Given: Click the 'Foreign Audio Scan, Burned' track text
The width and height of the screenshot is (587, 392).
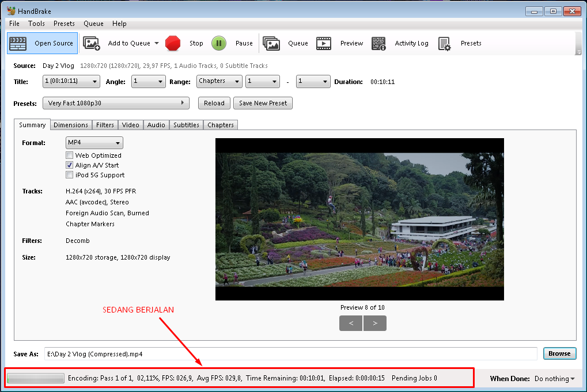Looking at the screenshot, I should coord(108,213).
